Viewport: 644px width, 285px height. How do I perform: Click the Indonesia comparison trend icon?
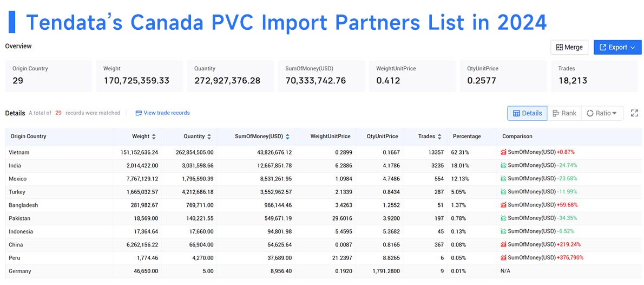coord(503,231)
